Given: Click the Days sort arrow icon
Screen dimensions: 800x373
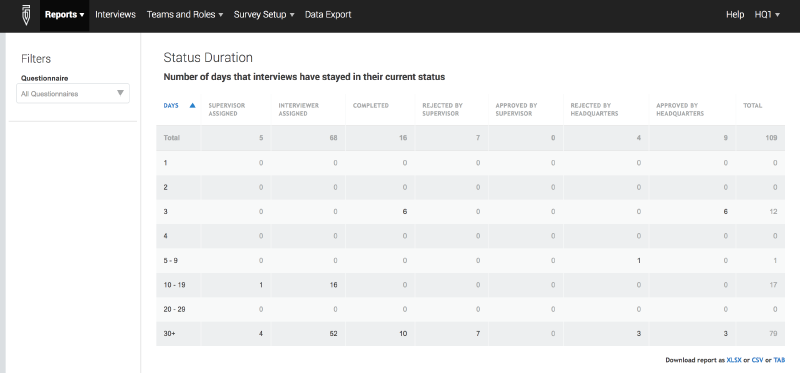Looking at the screenshot, I should 192,106.
